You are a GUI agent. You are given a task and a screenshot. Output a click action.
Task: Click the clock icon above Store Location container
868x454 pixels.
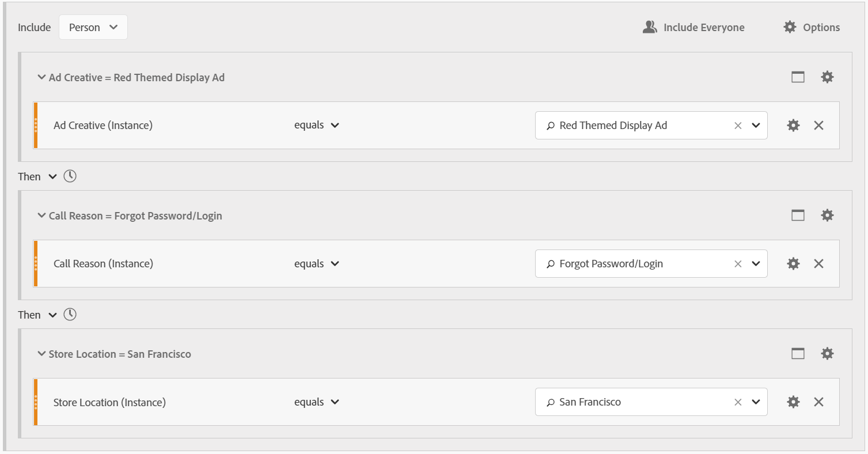(x=70, y=315)
